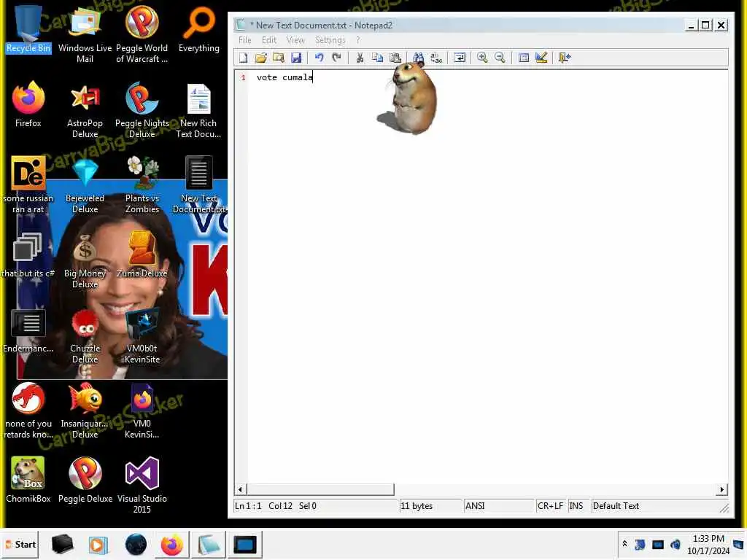The image size is (747, 560).
Task: Select the Visual Studio 2015 desktop icon
Action: [142, 486]
